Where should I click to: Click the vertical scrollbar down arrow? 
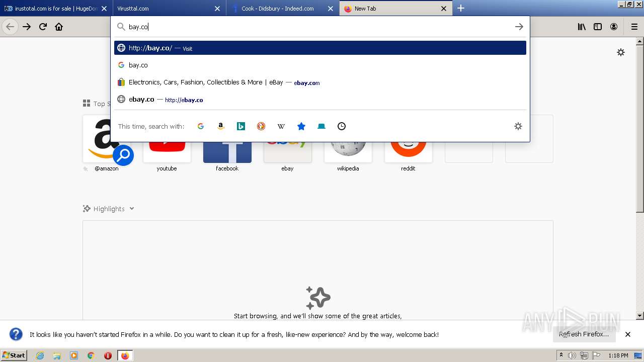640,316
